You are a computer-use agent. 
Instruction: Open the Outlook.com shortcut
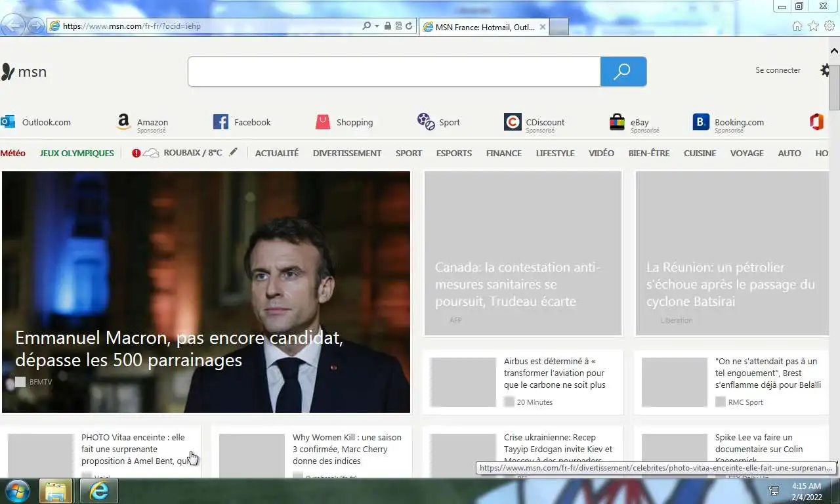click(35, 122)
